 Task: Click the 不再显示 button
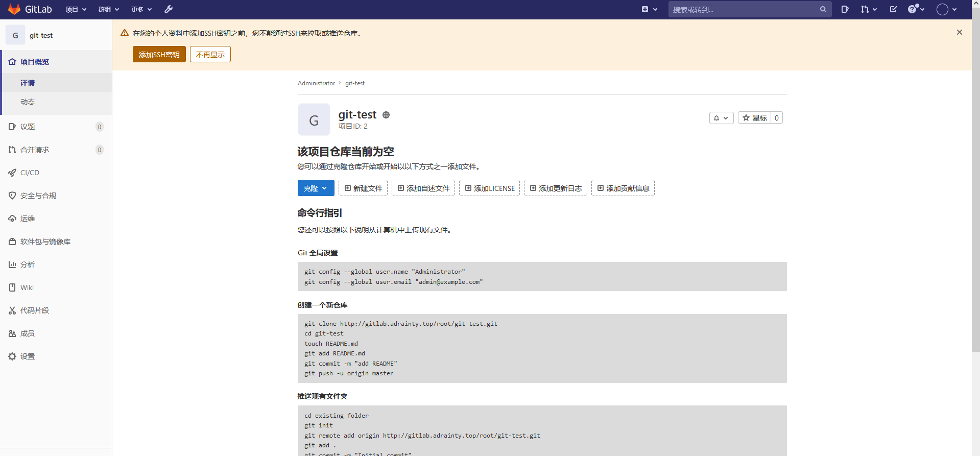click(x=210, y=54)
